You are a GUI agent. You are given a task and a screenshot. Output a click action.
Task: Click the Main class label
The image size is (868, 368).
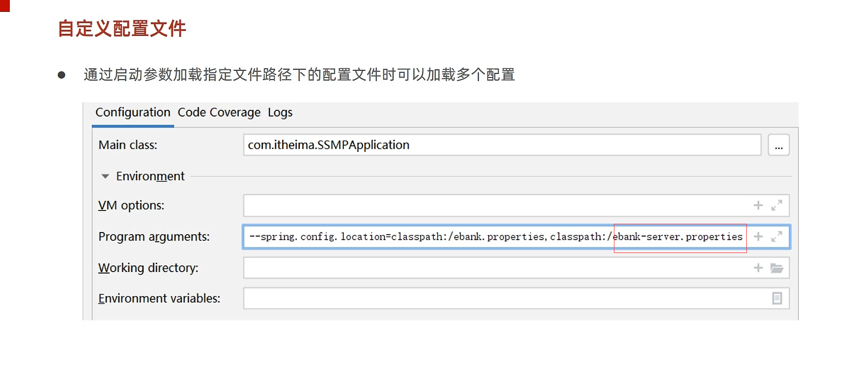coord(128,145)
